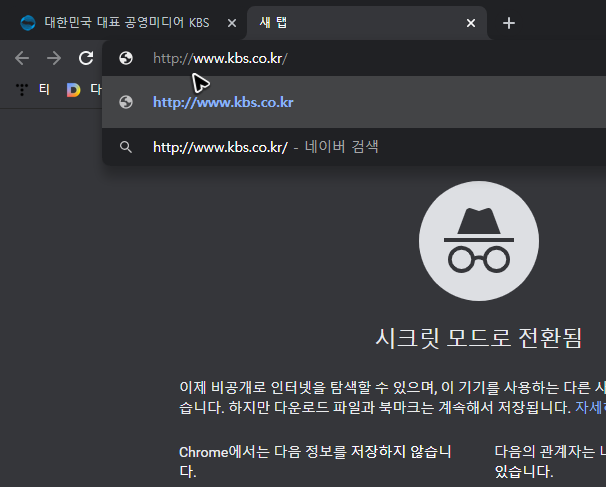Click the text 'Chrome에서는 다음 정보를 저장하지 않습니다.'
Viewport: 606px width, 487px height.
pos(315,461)
